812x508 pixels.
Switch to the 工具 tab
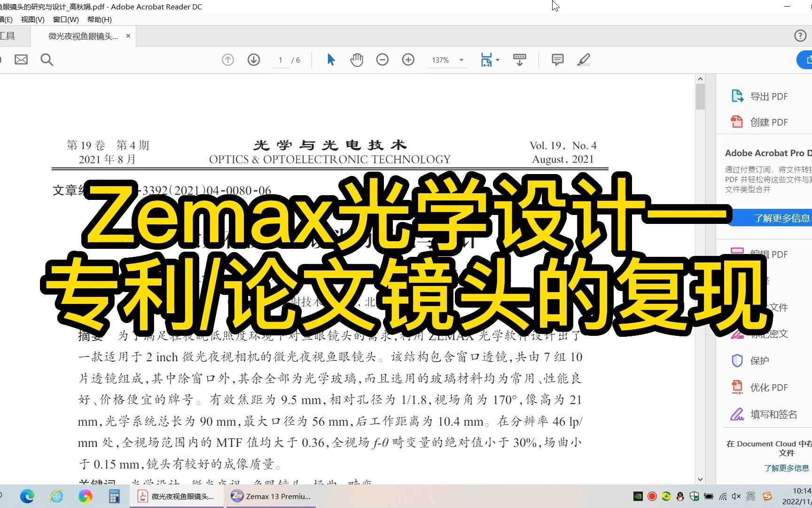[8, 36]
